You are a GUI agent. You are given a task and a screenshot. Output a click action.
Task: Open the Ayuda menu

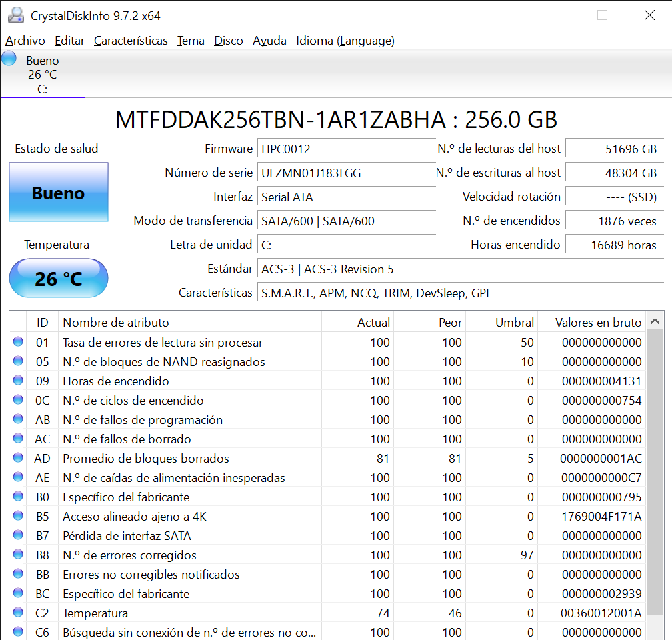click(x=269, y=41)
